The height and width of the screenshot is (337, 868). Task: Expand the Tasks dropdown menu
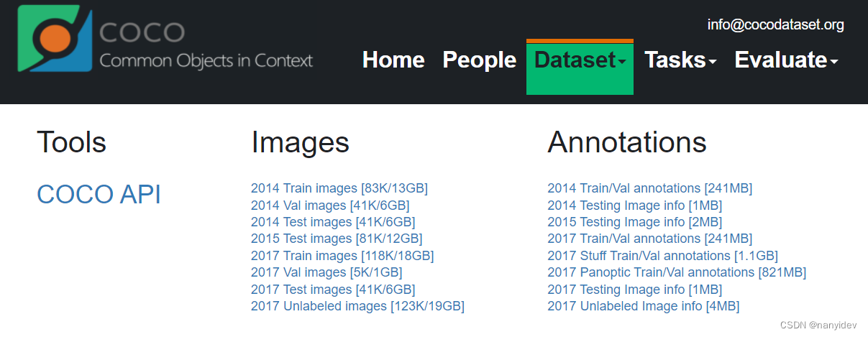click(680, 60)
